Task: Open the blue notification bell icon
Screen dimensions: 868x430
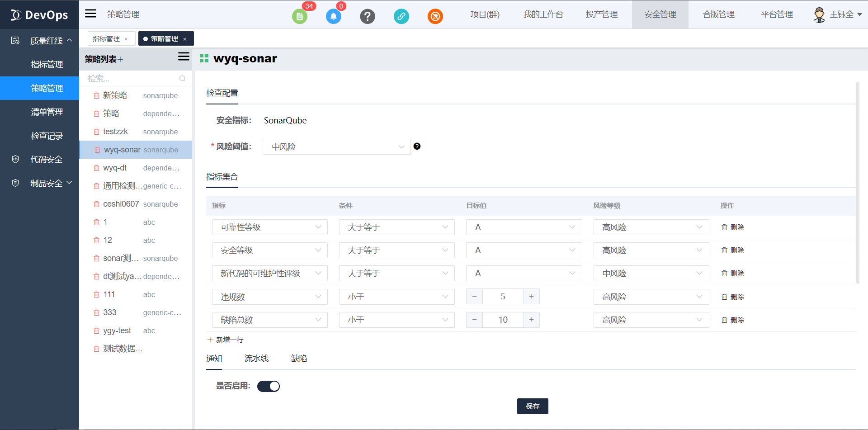Action: (x=333, y=17)
